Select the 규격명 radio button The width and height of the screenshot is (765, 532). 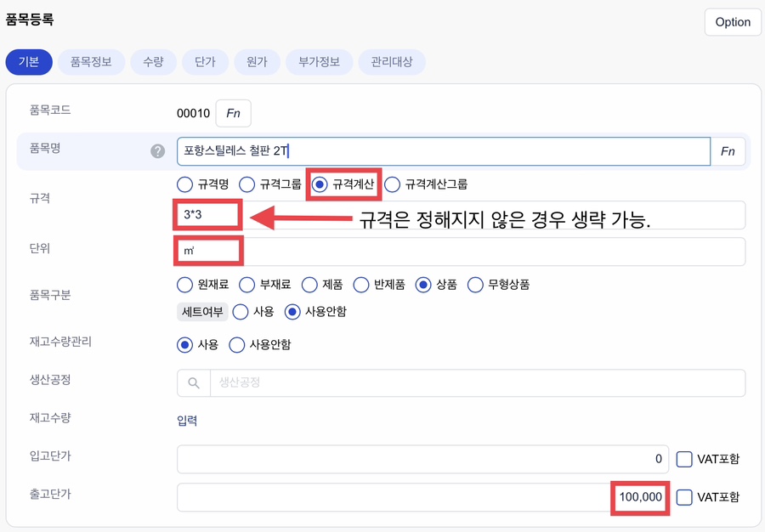pyautogui.click(x=184, y=184)
